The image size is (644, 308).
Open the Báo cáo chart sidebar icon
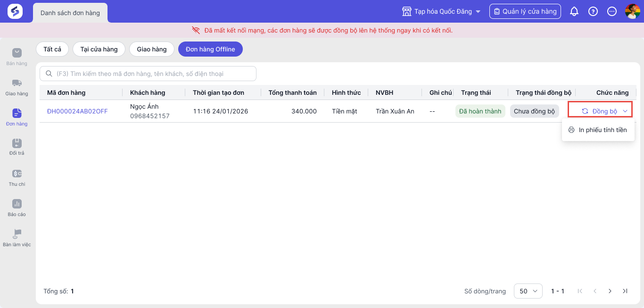point(17,204)
